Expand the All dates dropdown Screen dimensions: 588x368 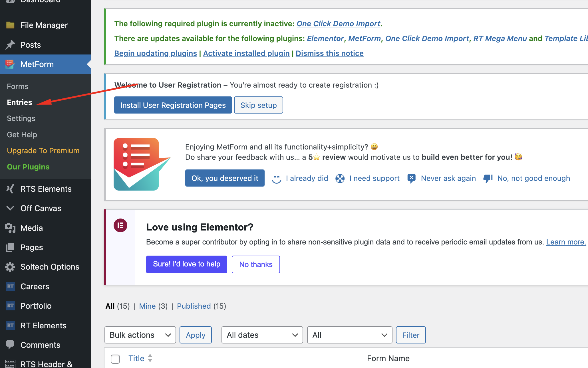262,335
